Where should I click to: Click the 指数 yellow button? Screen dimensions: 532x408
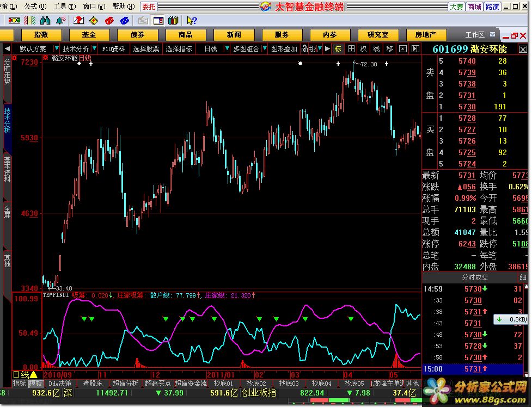41,35
